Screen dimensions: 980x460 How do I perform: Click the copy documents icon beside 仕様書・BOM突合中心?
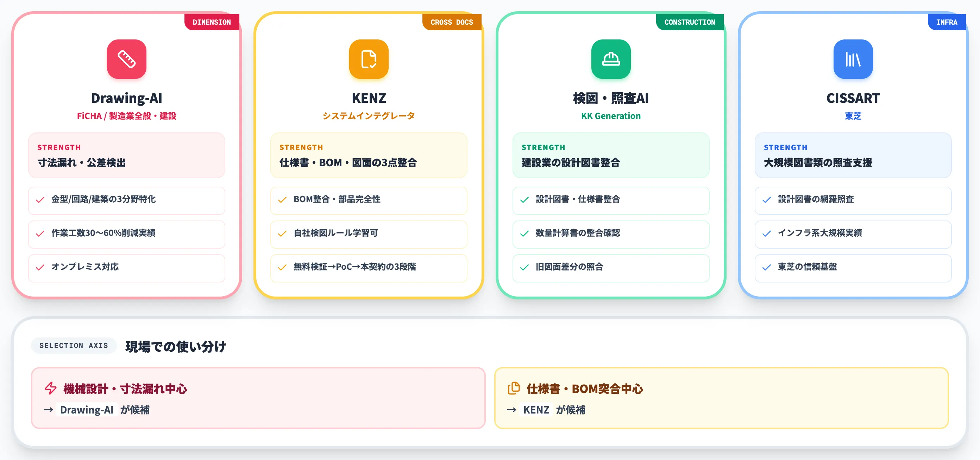(x=514, y=388)
